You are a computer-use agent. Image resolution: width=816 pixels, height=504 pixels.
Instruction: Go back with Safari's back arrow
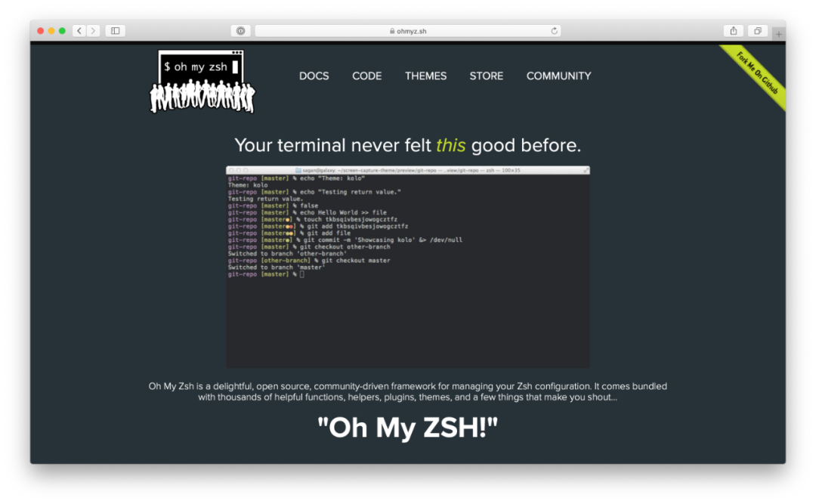[x=79, y=31]
